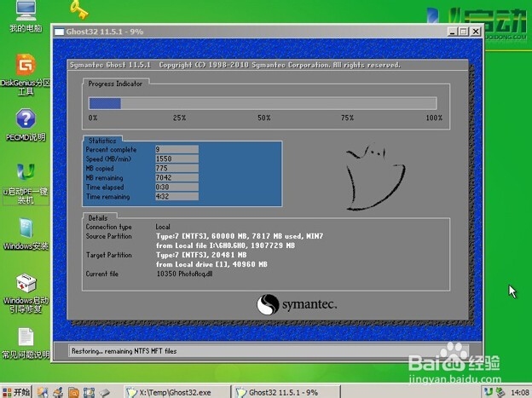Open the 我的电脑 desktop icon
The width and height of the screenshot is (532, 398).
tap(26, 16)
